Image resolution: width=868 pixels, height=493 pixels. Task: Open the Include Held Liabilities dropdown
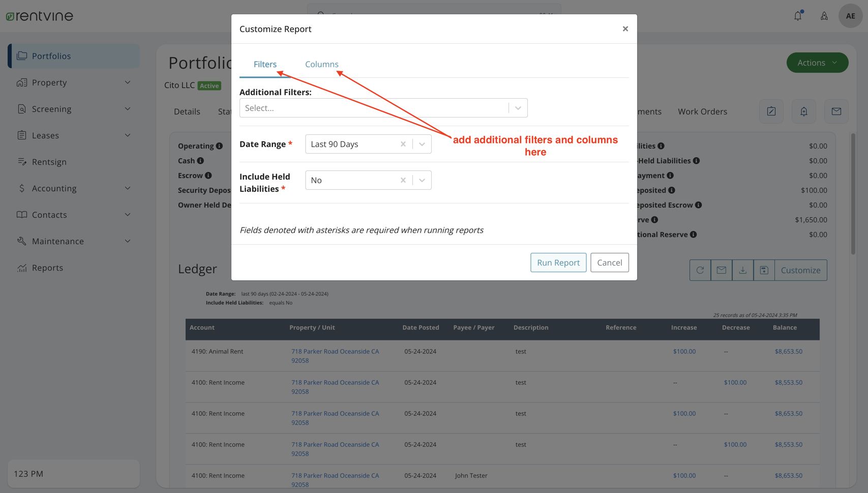(422, 180)
